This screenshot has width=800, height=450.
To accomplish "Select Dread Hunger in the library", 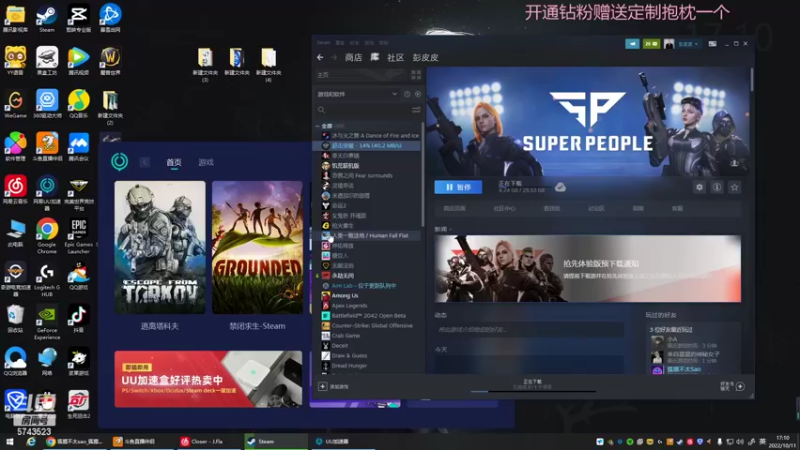I will [x=344, y=366].
